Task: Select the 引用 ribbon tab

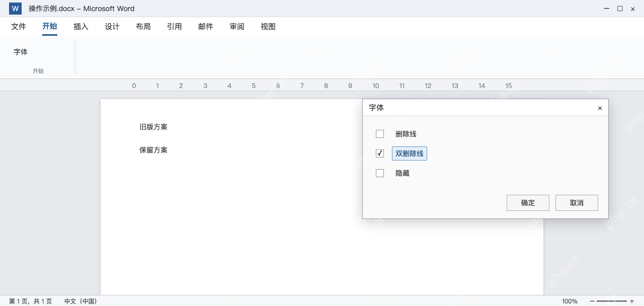Action: tap(175, 27)
